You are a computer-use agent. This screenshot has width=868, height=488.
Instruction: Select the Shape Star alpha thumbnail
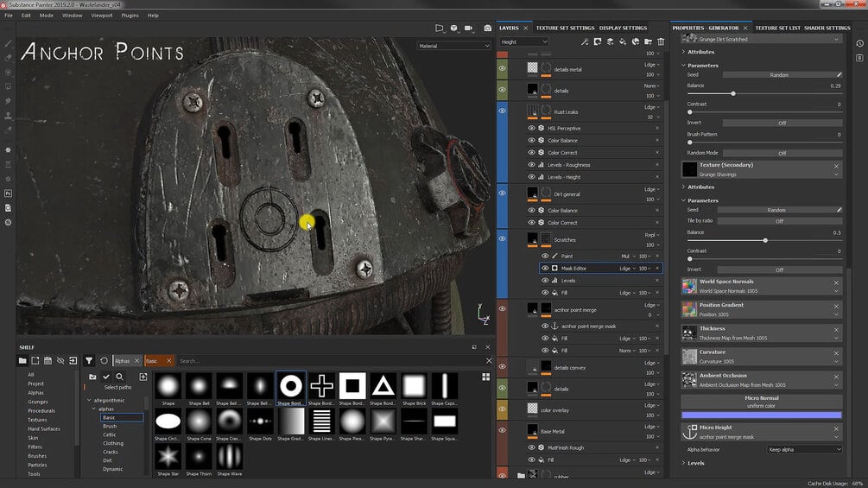tap(168, 456)
